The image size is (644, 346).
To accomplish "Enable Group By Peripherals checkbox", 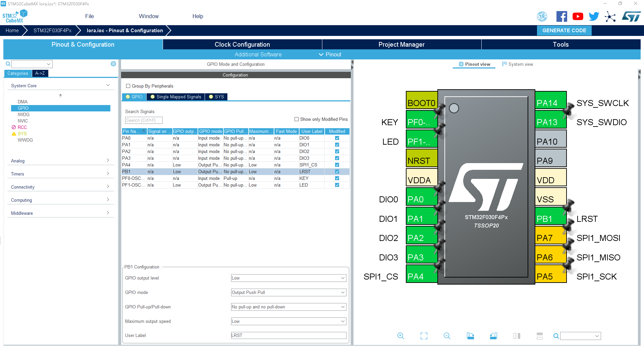I will pos(128,86).
